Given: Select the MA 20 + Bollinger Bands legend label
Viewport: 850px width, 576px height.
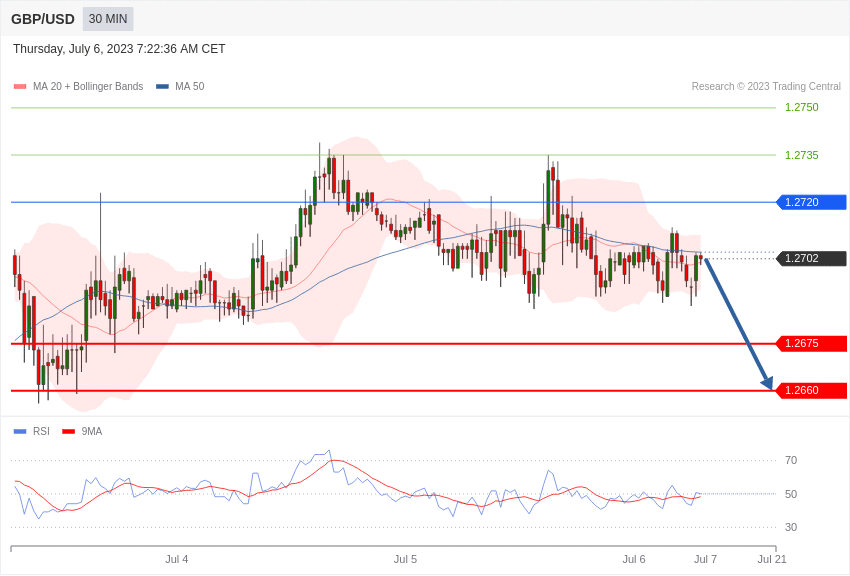Looking at the screenshot, I should [88, 86].
